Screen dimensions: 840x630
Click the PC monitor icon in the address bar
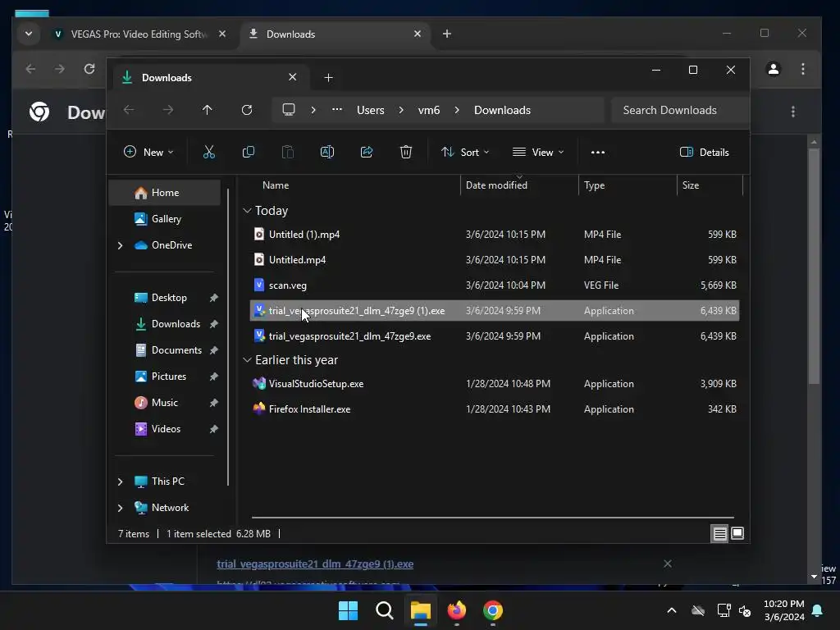(289, 110)
